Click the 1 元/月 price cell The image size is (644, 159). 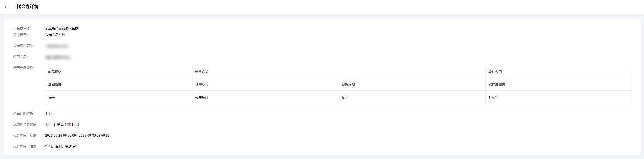click(x=493, y=98)
